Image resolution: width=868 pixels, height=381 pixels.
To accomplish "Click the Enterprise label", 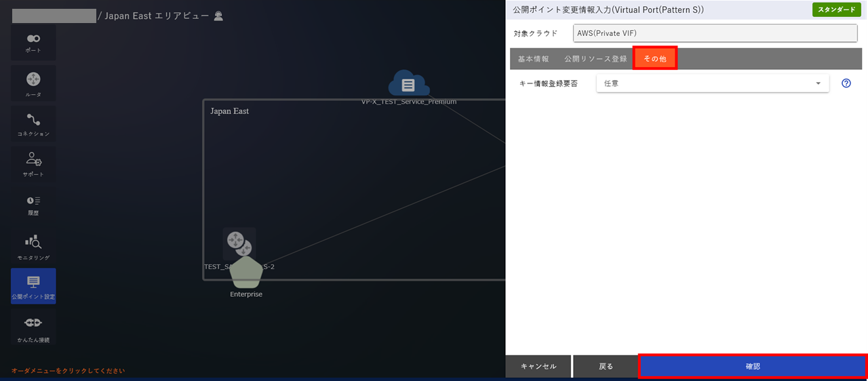I will point(246,294).
